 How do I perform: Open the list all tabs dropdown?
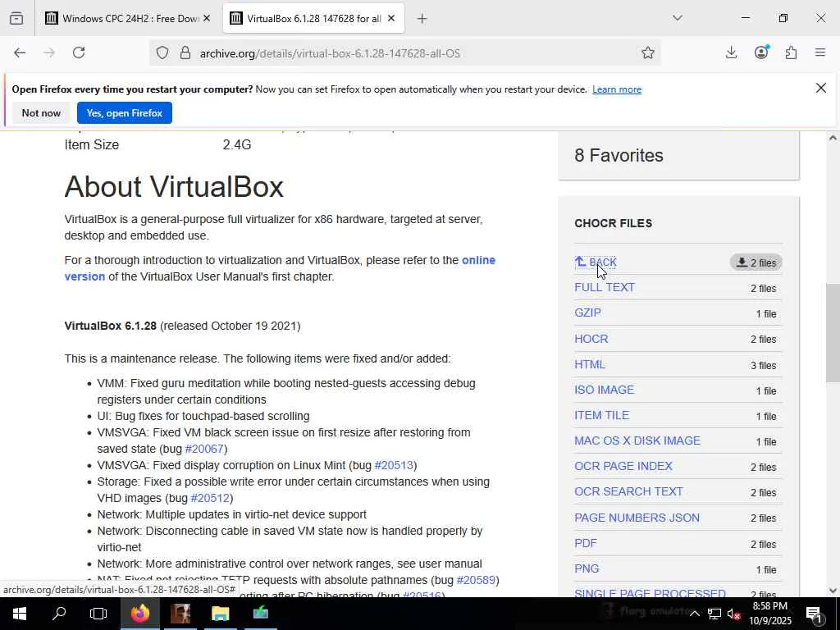[x=677, y=18]
